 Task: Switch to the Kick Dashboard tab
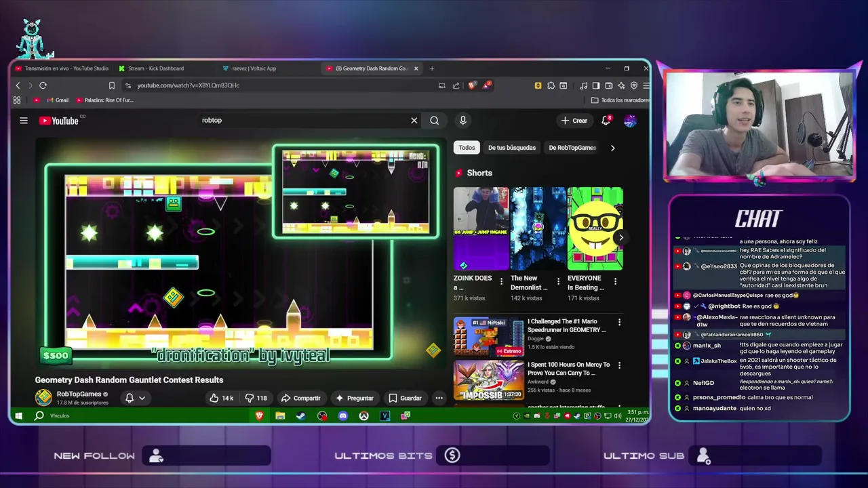156,68
